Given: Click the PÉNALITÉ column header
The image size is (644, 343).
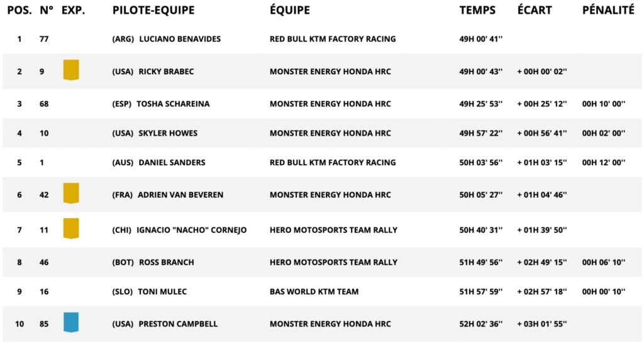Looking at the screenshot, I should point(608,10).
